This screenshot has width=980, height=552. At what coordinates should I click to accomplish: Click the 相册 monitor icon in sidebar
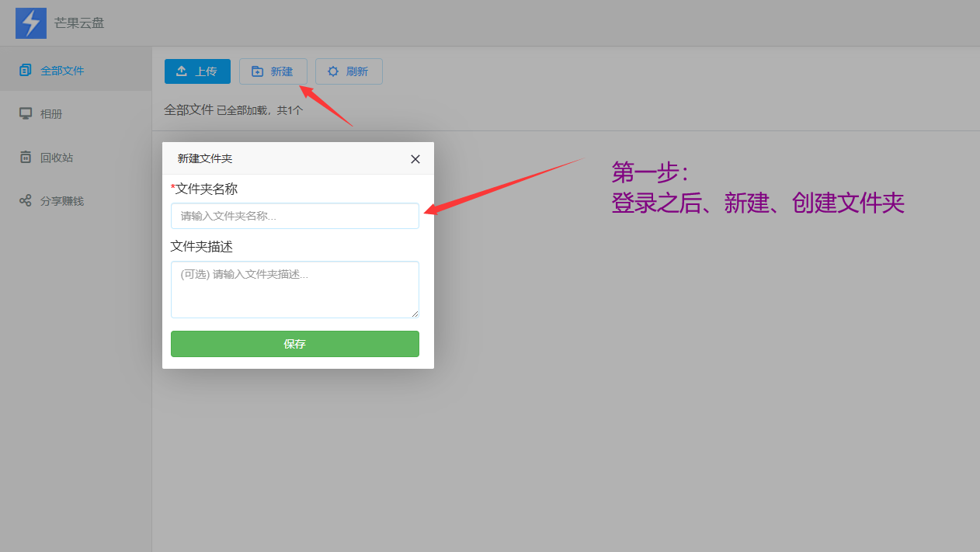(26, 114)
